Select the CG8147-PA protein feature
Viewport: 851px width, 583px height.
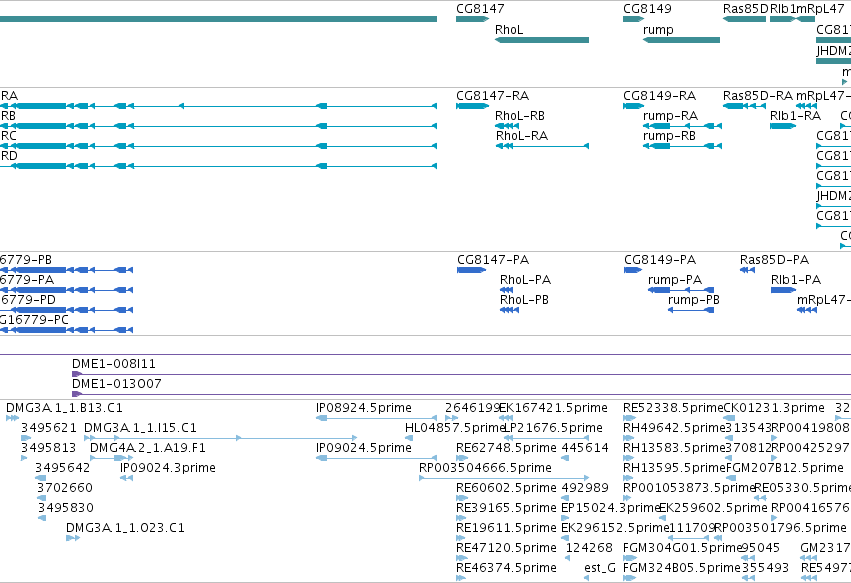(471, 270)
